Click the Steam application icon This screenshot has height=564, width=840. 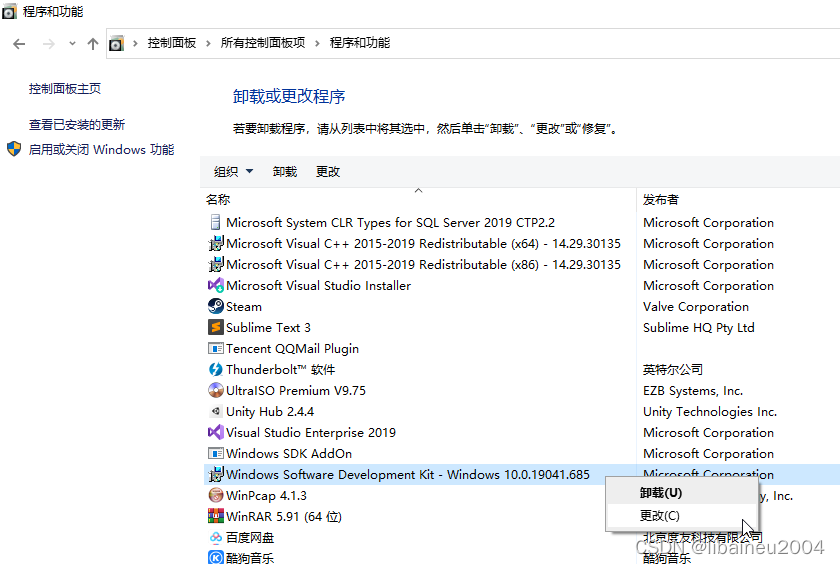click(x=215, y=306)
